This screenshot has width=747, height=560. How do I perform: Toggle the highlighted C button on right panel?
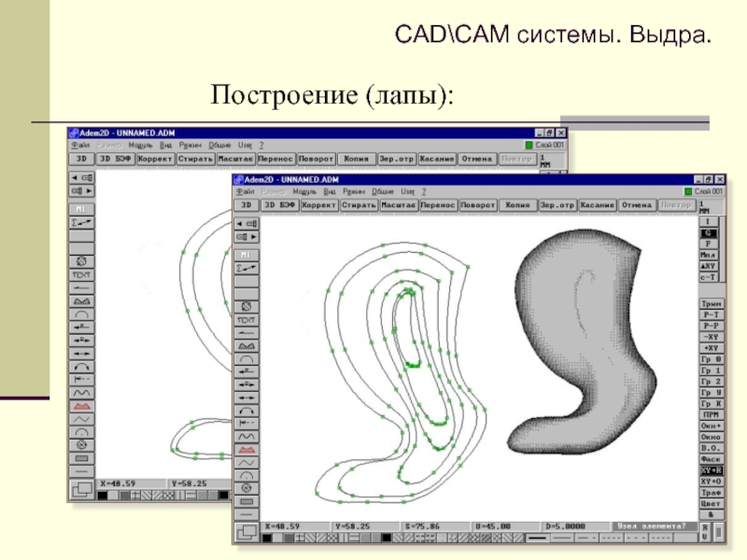[x=708, y=232]
